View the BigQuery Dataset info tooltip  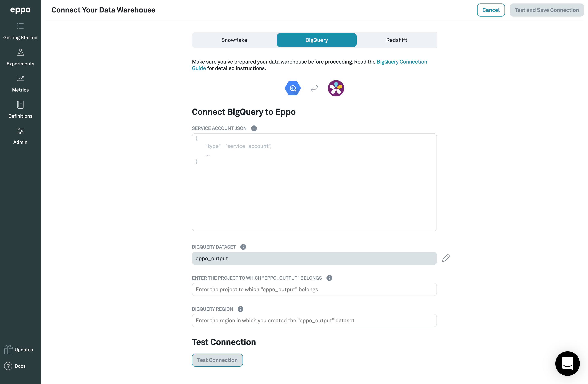pos(243,247)
